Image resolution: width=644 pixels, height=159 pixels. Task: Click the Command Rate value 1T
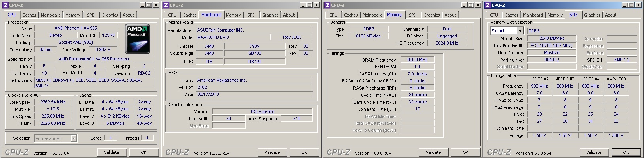[417, 109]
